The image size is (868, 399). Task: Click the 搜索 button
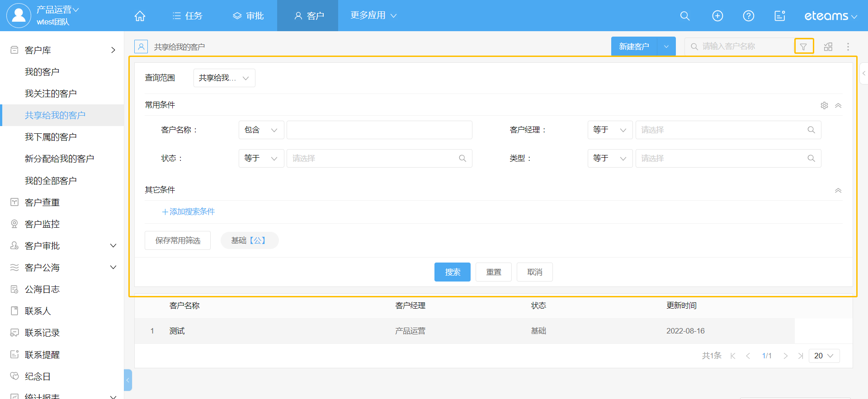tap(452, 272)
